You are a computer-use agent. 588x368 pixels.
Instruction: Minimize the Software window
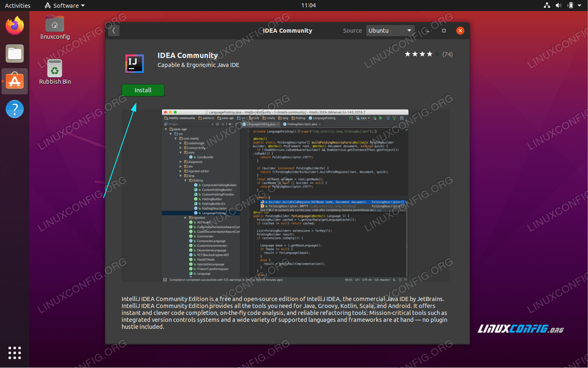pyautogui.click(x=427, y=31)
